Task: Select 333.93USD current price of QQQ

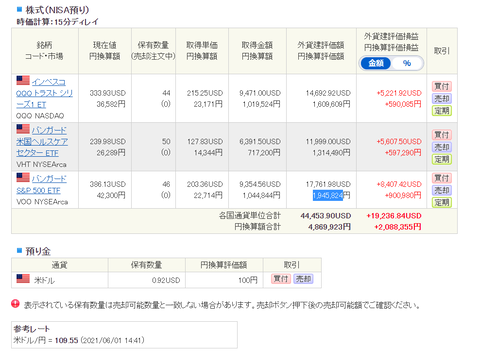Action: [107, 93]
